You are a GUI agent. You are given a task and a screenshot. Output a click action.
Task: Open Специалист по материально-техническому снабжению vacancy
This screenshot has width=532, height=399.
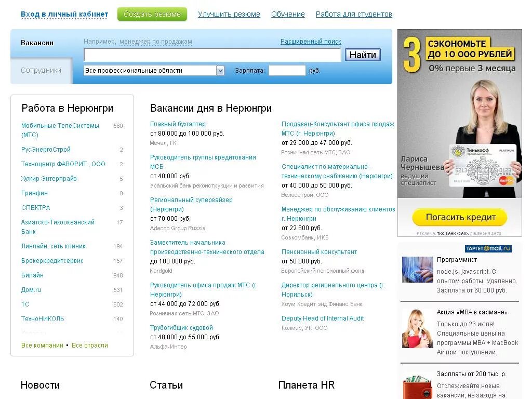pyautogui.click(x=337, y=171)
